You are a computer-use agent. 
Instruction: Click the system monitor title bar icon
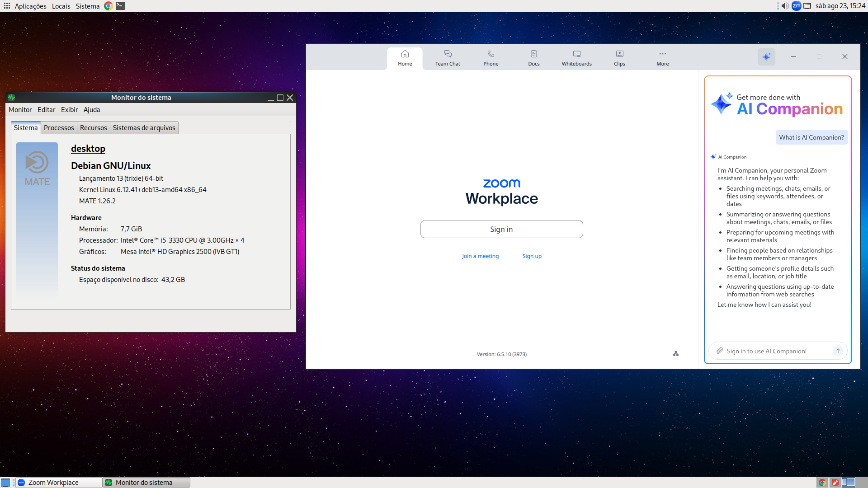point(11,98)
